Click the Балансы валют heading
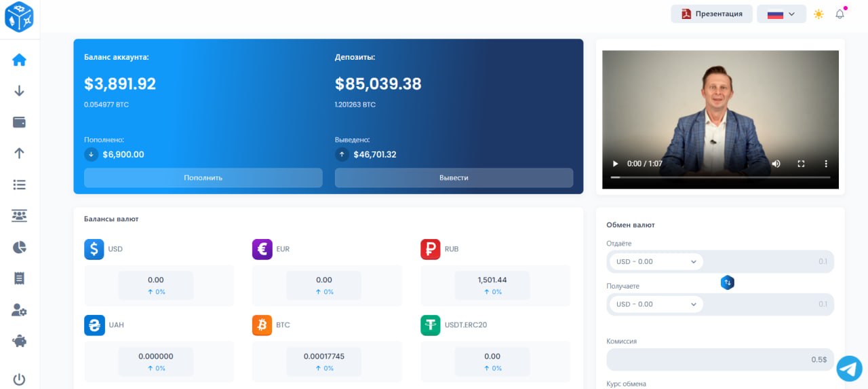The image size is (868, 389). 111,219
